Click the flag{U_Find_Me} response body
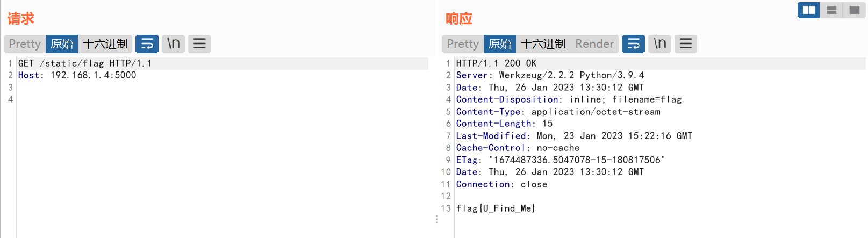868x238 pixels. (496, 208)
